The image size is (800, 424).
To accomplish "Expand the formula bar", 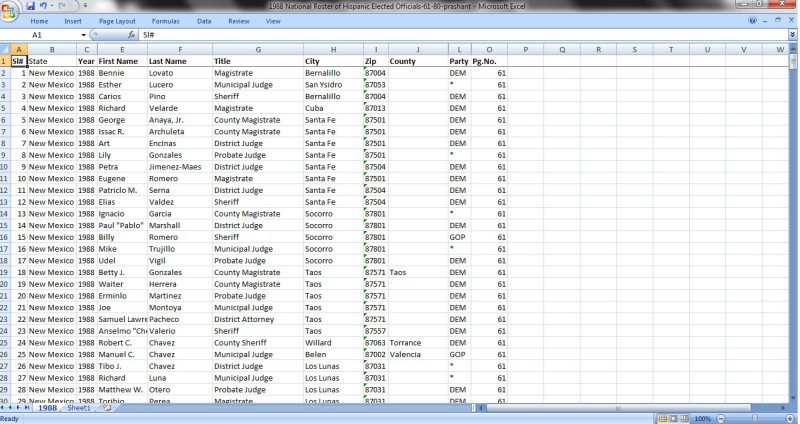I will click(793, 35).
